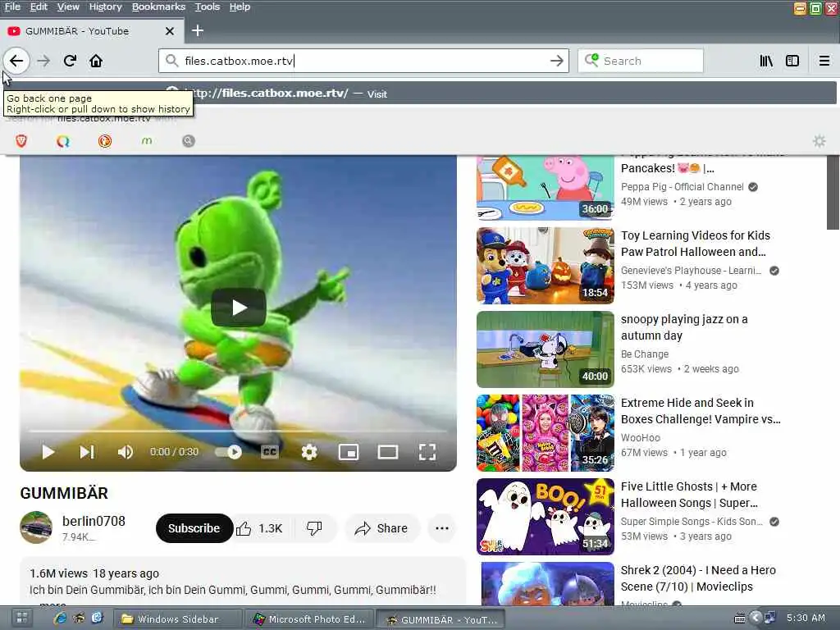This screenshot has height=630, width=840.
Task: Open Paw Patrol Halloween video thumbnail
Action: click(x=545, y=266)
